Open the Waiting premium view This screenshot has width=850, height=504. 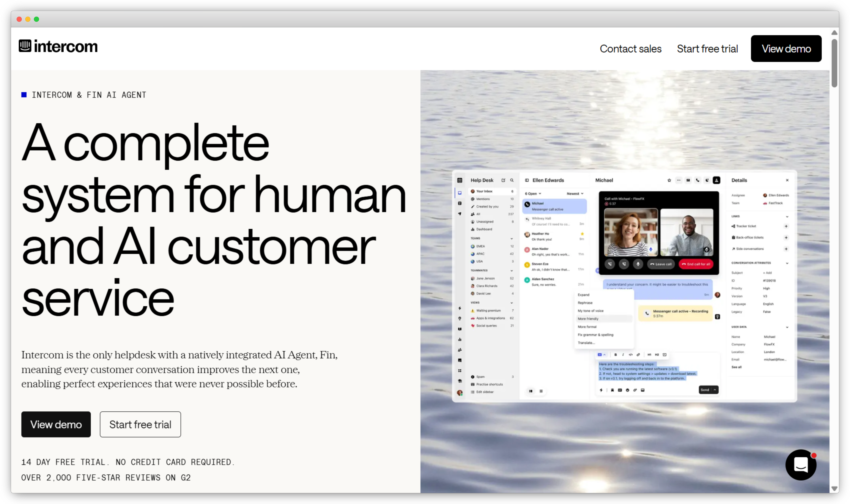492,310
